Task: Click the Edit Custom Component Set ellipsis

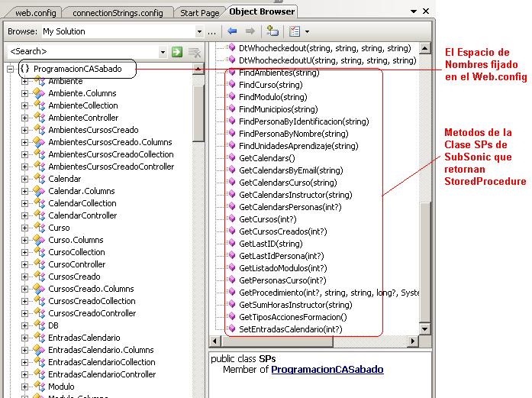Action: [x=211, y=32]
